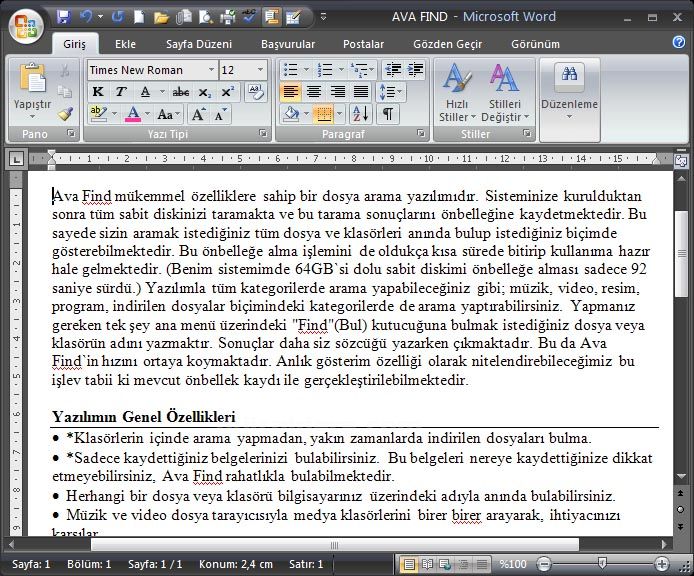Activate the Format Painter brush
Image resolution: width=694 pixels, height=576 pixels.
pyautogui.click(x=65, y=114)
